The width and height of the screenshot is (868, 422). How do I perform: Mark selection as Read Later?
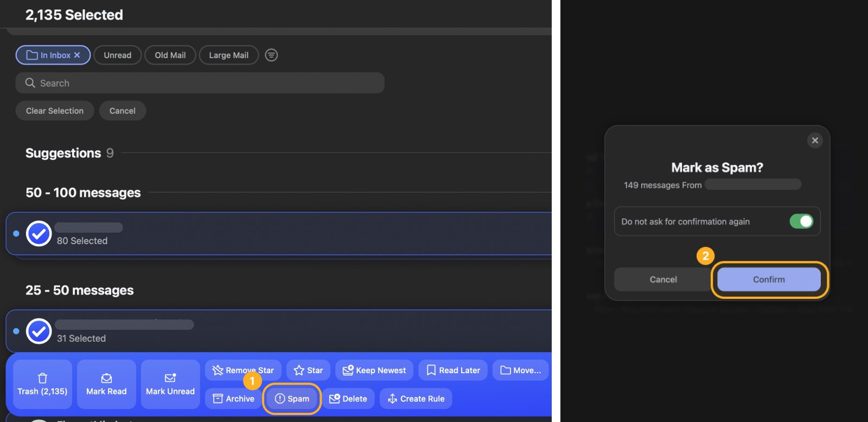[453, 370]
